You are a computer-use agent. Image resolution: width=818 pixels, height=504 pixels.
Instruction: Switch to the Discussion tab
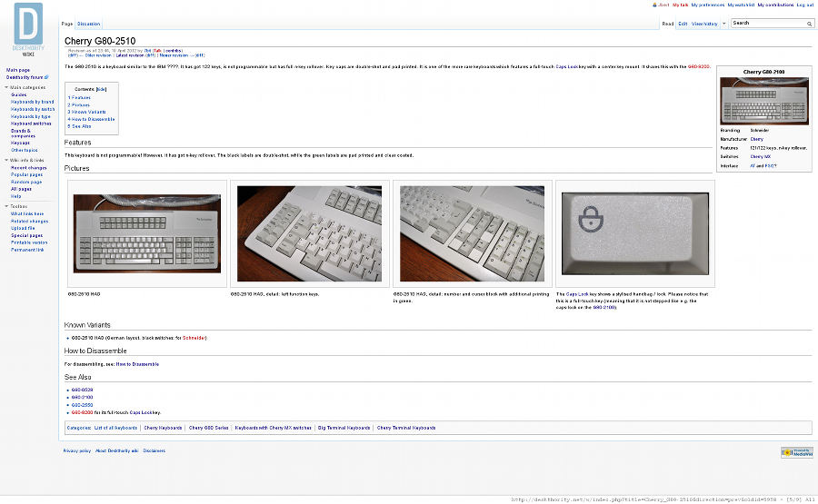88,24
